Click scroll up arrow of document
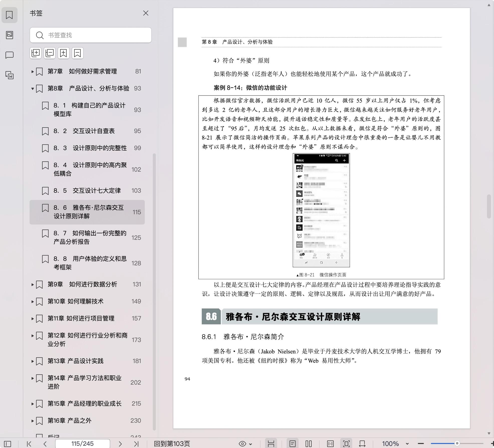 pyautogui.click(x=489, y=5)
